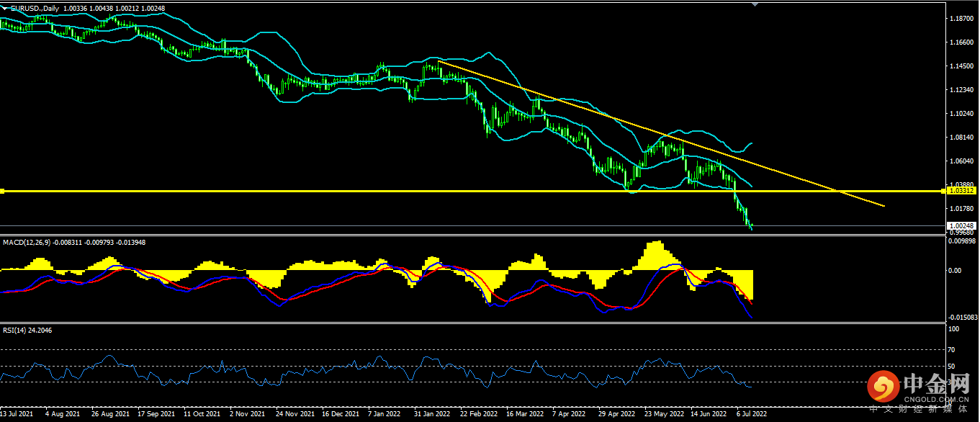This screenshot has height=422, width=980.
Task: Click the 1.10240 price on axis
Action: pos(961,114)
